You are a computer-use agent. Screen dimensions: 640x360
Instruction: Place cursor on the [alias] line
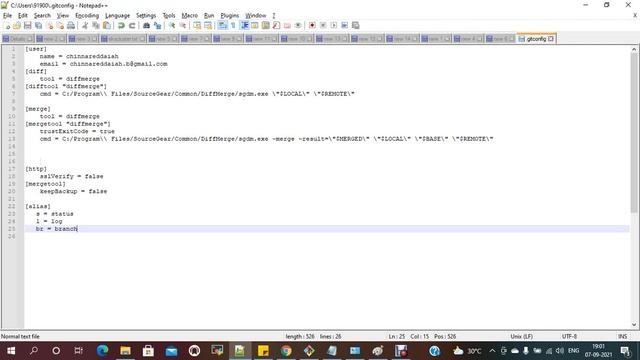pos(38,206)
